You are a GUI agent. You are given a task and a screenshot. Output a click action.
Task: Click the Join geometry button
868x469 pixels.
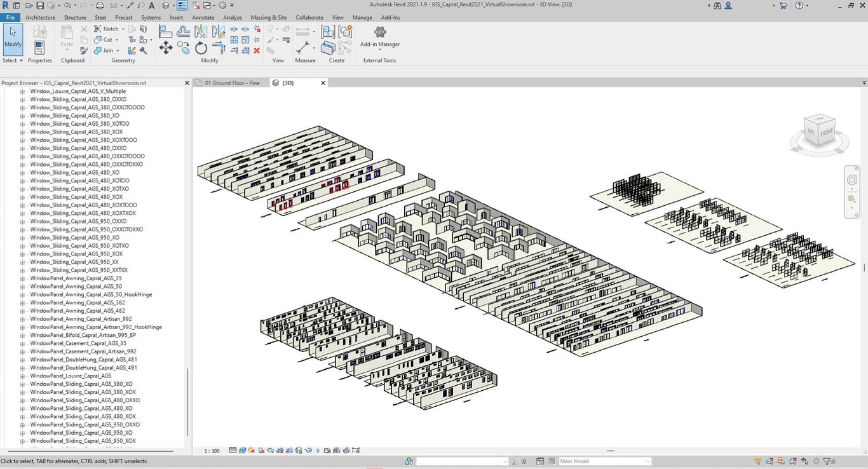tap(105, 51)
